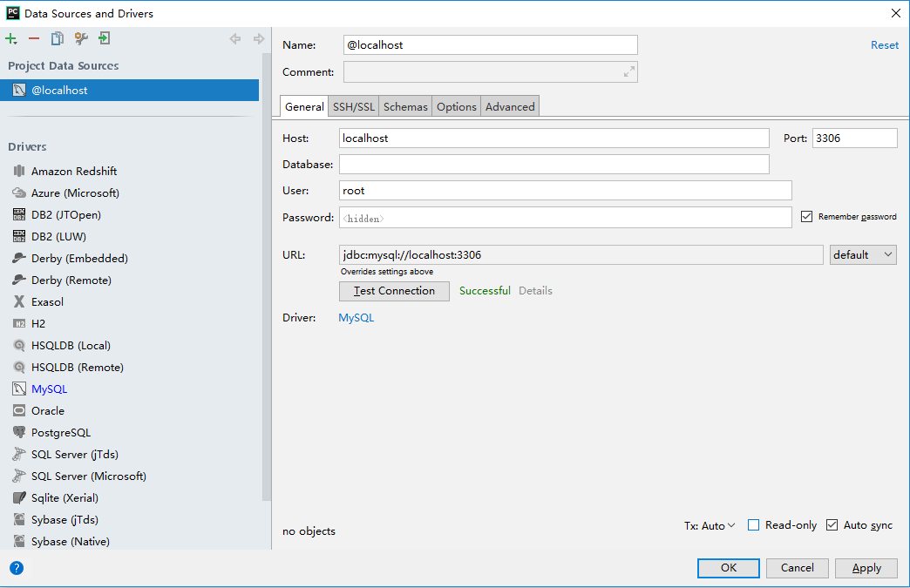This screenshot has height=588, width=910.
Task: Confirm with the OK button
Action: [729, 568]
